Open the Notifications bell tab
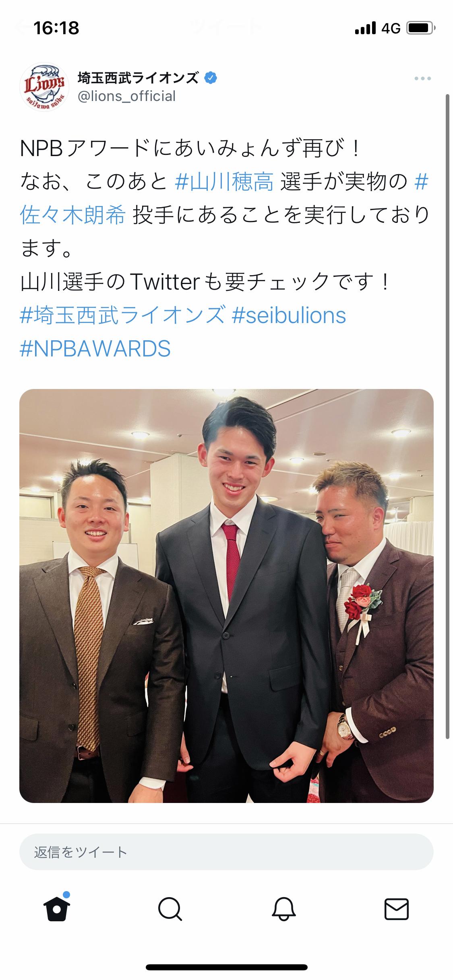 click(x=283, y=909)
